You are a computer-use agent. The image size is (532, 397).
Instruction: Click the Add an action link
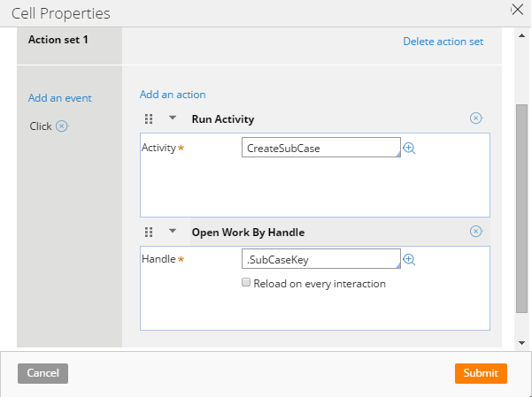(173, 95)
